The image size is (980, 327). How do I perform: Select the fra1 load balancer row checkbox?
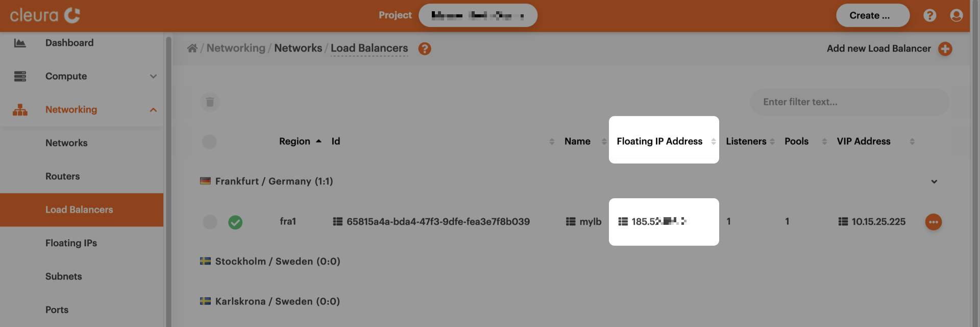click(x=210, y=222)
